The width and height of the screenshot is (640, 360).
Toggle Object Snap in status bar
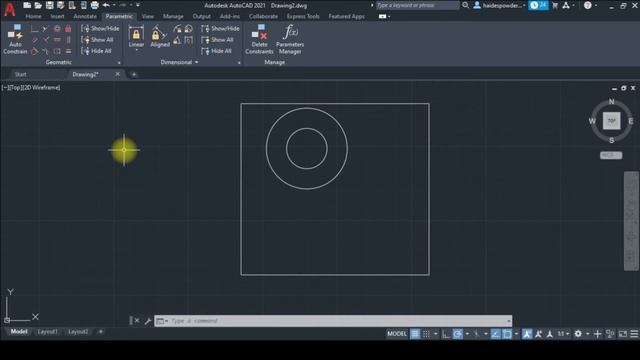pos(507,334)
